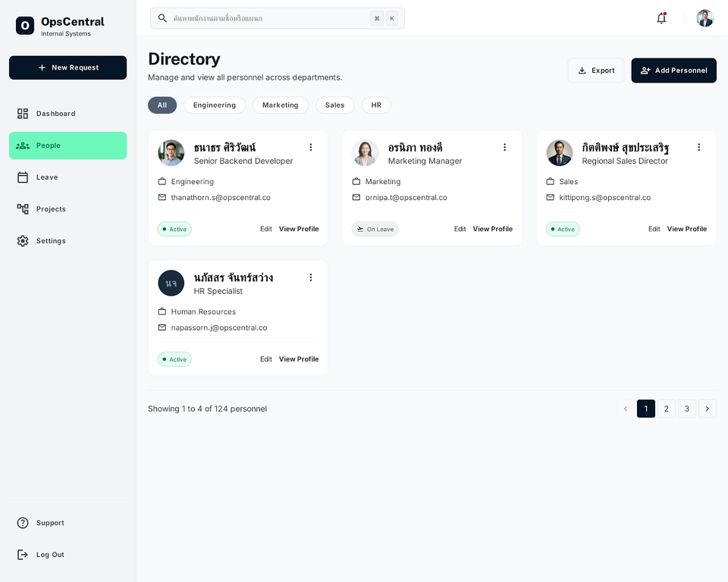The width and height of the screenshot is (728, 582).
Task: Open the notifications bell
Action: click(x=661, y=18)
